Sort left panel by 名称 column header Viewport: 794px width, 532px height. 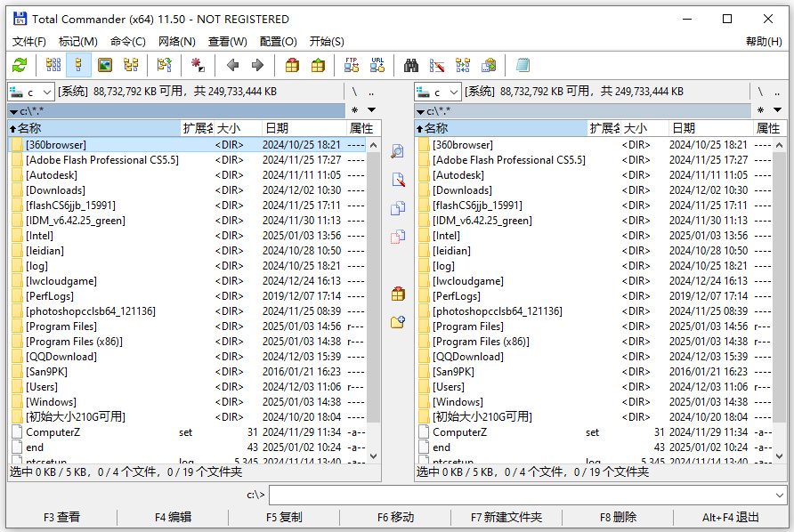coord(94,129)
